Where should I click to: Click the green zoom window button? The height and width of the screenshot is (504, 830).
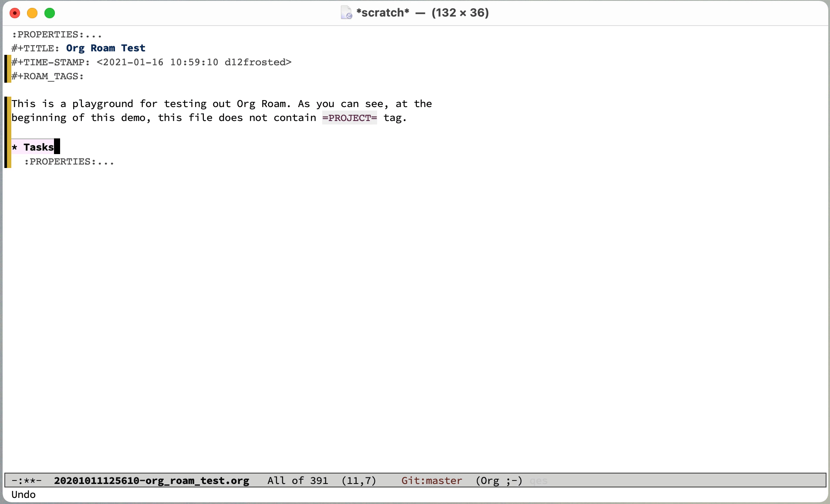coord(50,13)
